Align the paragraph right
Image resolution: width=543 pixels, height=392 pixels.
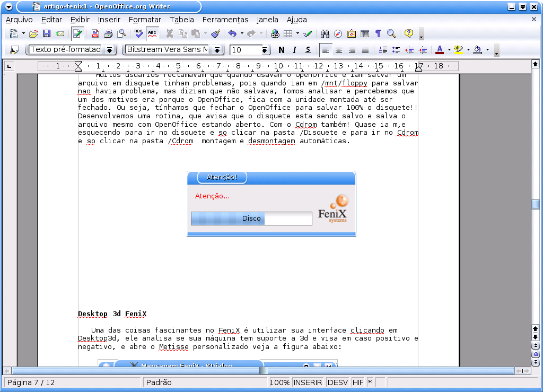(352, 50)
